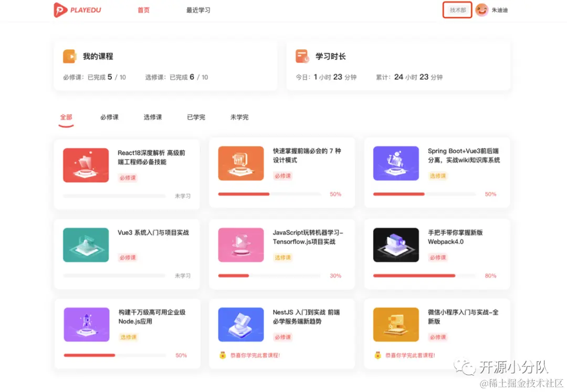Image resolution: width=567 pixels, height=392 pixels.
Task: Click the 必修课 tag on Webpack4.0 course
Action: (x=437, y=257)
